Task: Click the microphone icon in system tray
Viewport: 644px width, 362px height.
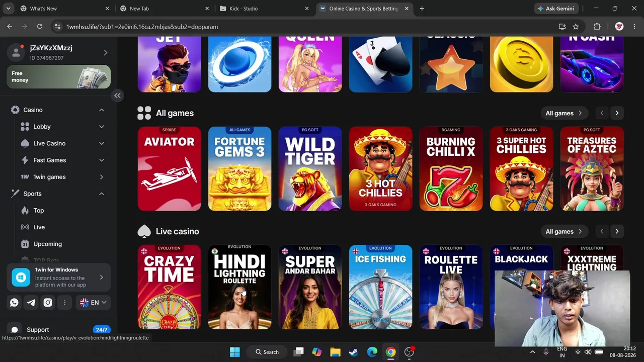Action: coord(546,352)
